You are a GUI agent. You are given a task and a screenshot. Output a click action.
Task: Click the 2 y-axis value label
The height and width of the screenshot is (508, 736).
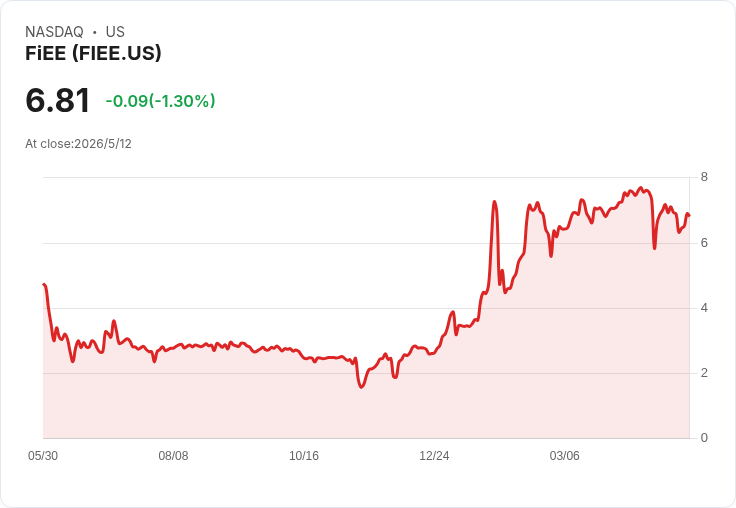click(x=704, y=373)
